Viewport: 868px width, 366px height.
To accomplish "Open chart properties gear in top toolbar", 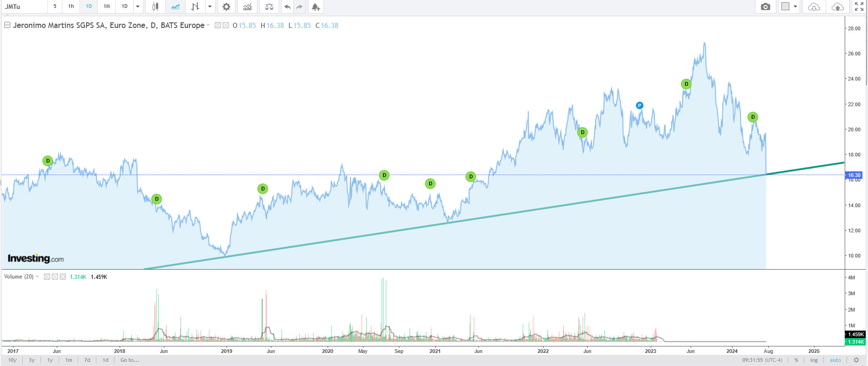I will point(226,7).
